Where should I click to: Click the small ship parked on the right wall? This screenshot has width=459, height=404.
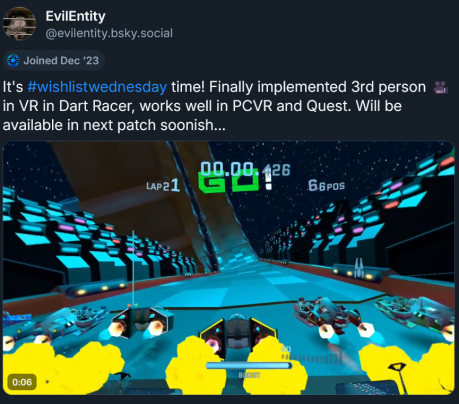coord(358,268)
